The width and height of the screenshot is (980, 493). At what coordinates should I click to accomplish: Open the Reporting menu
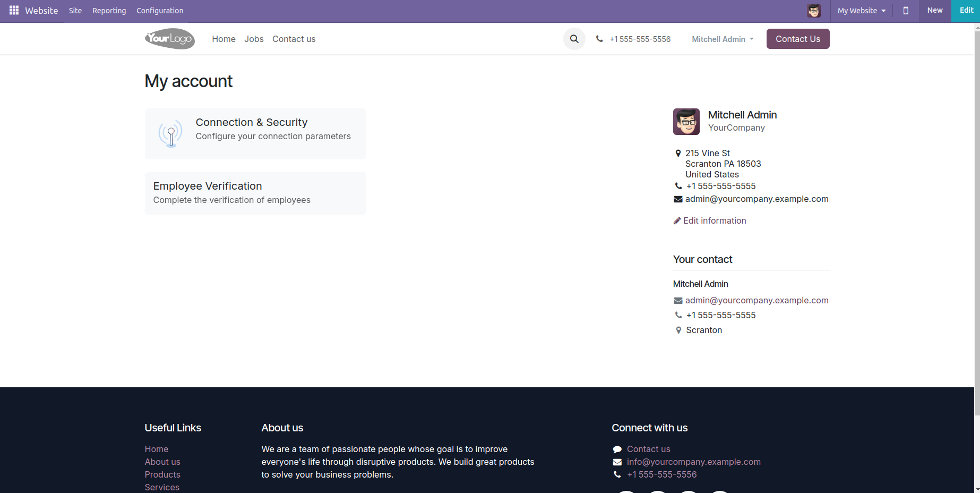pos(109,11)
